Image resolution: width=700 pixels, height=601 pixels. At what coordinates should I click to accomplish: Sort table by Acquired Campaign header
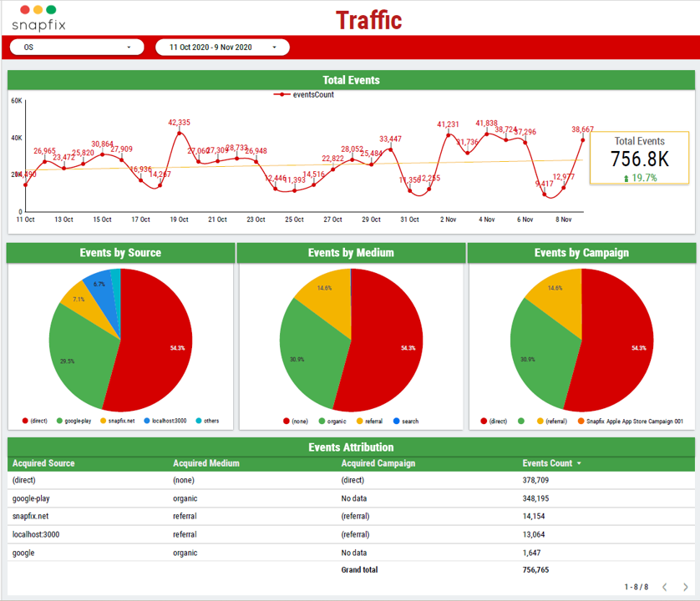(x=378, y=463)
